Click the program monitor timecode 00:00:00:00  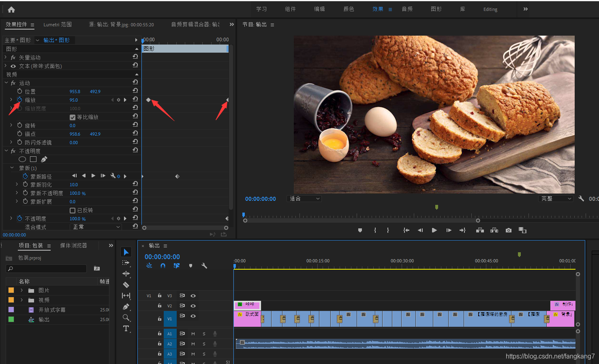point(260,199)
